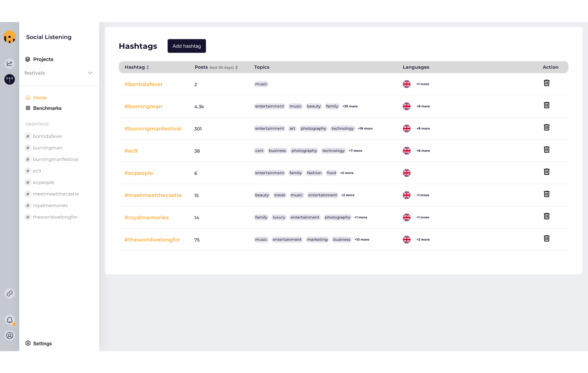Open Settings in sidebar

coord(39,343)
